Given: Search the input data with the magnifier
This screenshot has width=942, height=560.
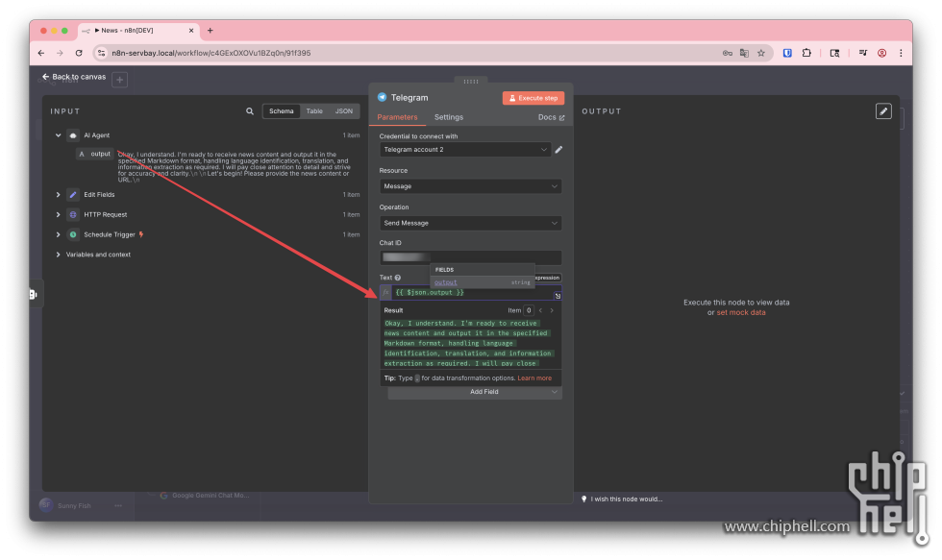Looking at the screenshot, I should point(249,111).
